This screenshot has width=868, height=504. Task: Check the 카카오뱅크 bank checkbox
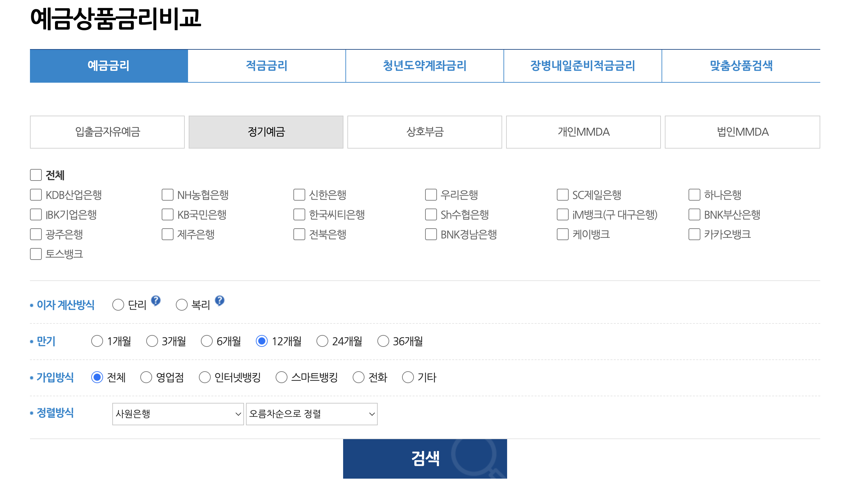click(694, 235)
